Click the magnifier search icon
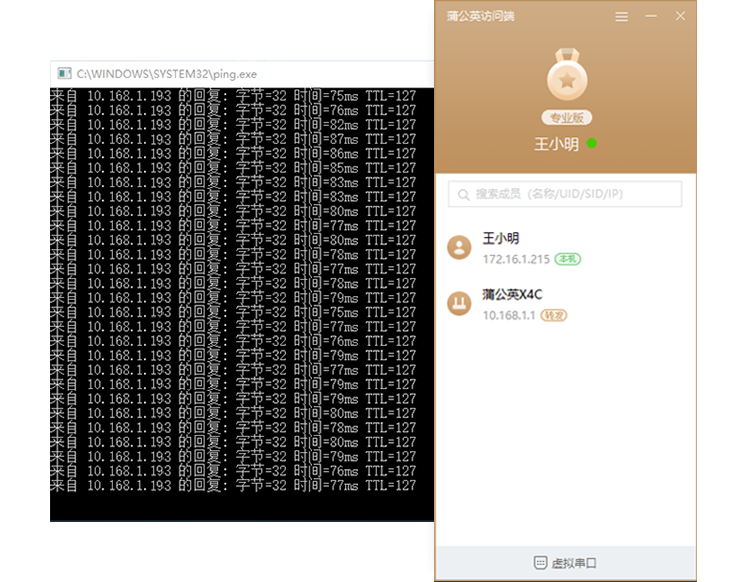Screen dimensions: 750x582 point(463,195)
